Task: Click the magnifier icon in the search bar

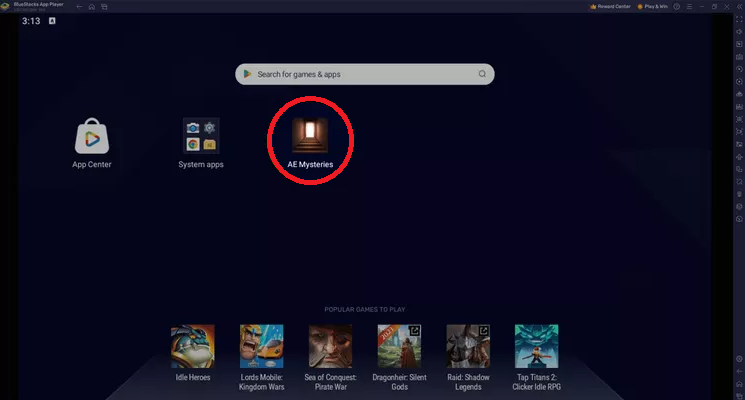Action: click(482, 74)
